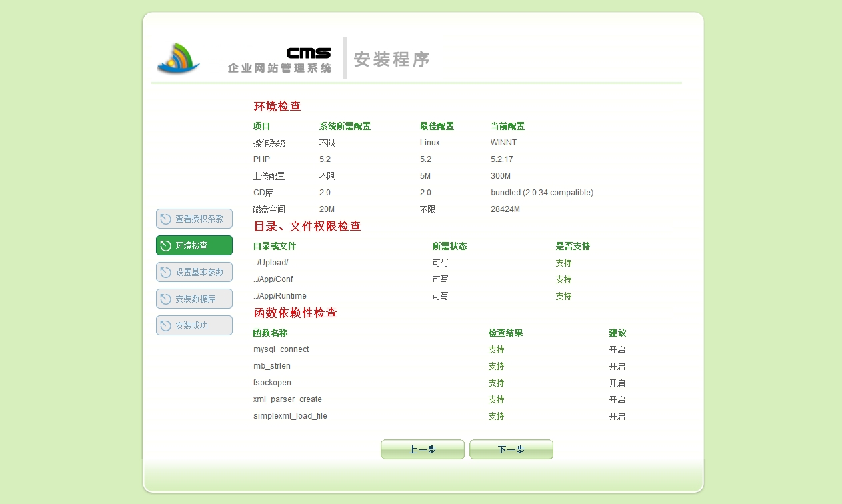
Task: Click the refresh icon beside 安装数据库
Action: (166, 299)
